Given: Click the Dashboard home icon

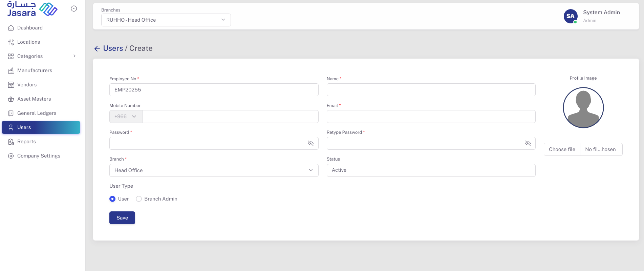Looking at the screenshot, I should point(11,28).
